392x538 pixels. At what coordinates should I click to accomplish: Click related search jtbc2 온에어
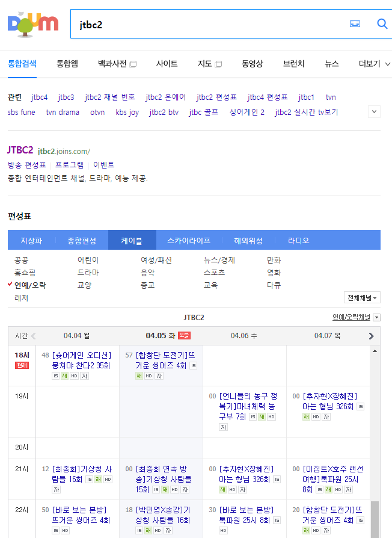[165, 97]
